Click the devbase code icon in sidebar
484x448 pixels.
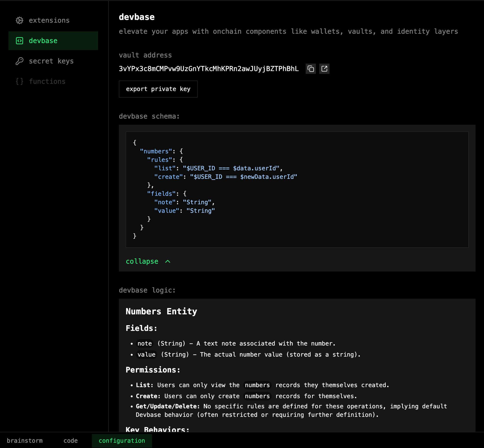[x=19, y=41]
